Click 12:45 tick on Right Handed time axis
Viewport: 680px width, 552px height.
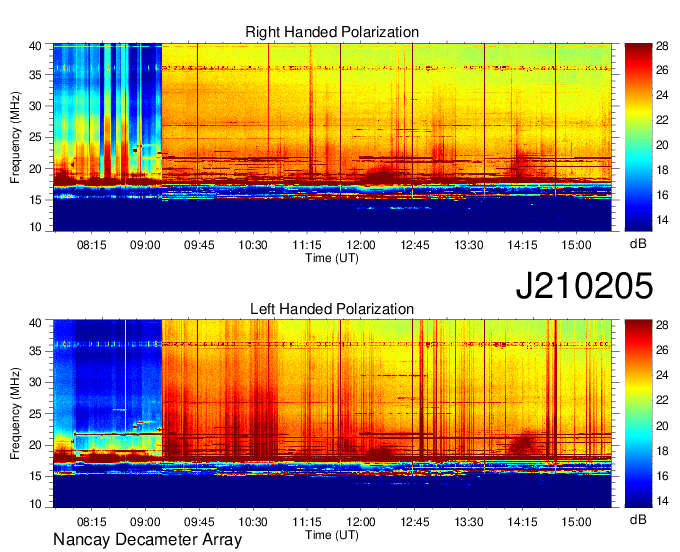click(415, 245)
